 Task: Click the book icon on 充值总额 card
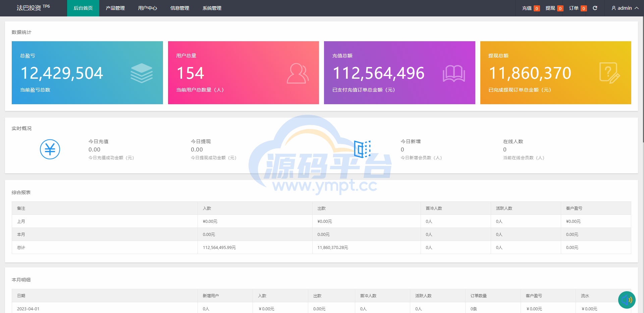(x=454, y=73)
